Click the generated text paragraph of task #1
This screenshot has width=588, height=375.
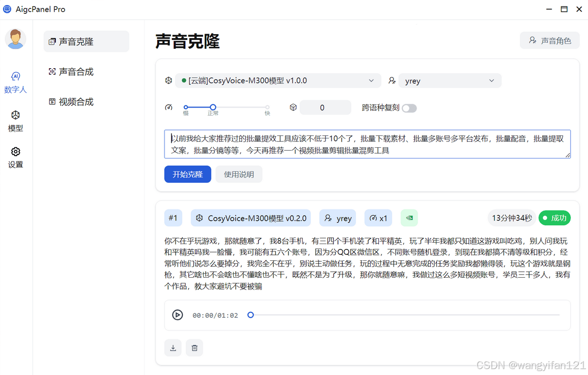tap(368, 264)
